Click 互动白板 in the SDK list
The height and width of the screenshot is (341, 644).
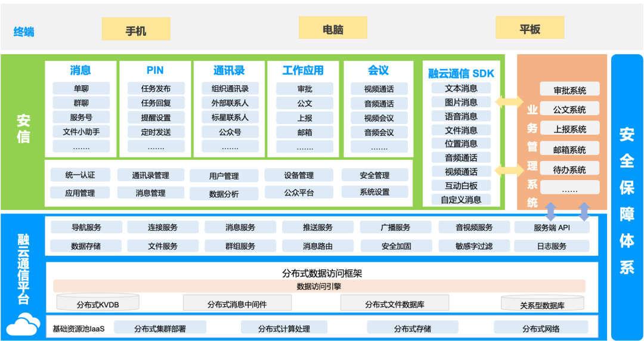[461, 185]
